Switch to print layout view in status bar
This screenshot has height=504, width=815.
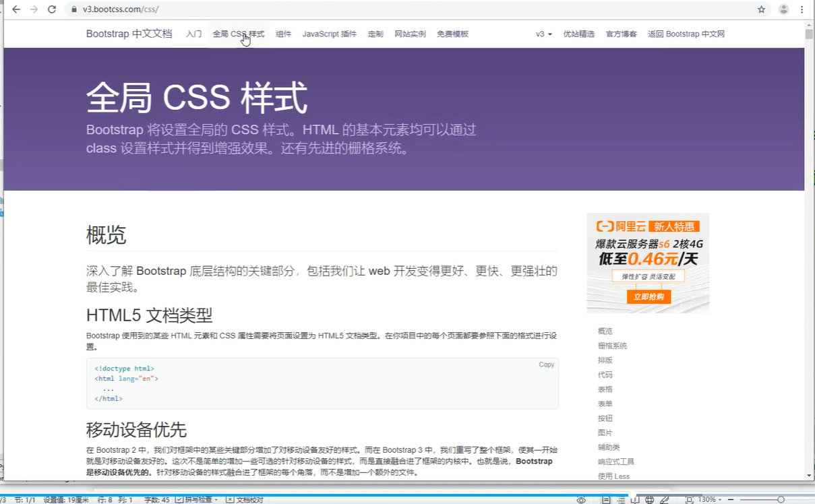607,499
